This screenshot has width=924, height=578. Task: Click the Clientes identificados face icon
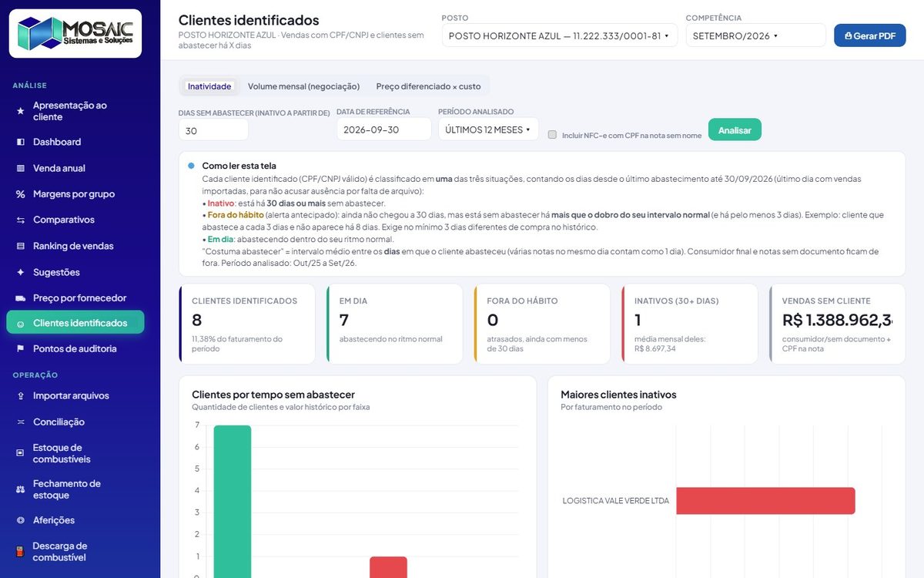(21, 324)
